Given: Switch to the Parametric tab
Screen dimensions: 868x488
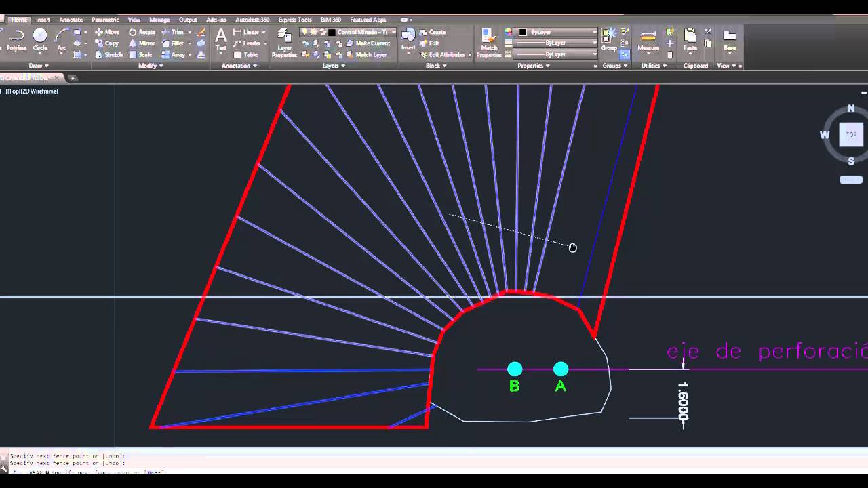Looking at the screenshot, I should click(x=105, y=20).
